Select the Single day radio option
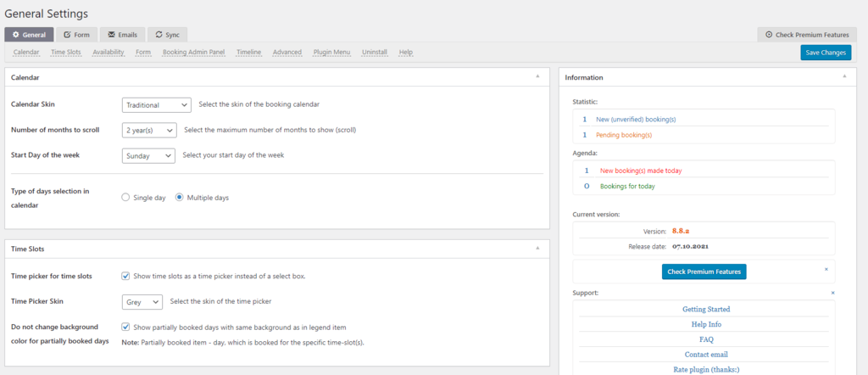The image size is (868, 375). pyautogui.click(x=126, y=198)
